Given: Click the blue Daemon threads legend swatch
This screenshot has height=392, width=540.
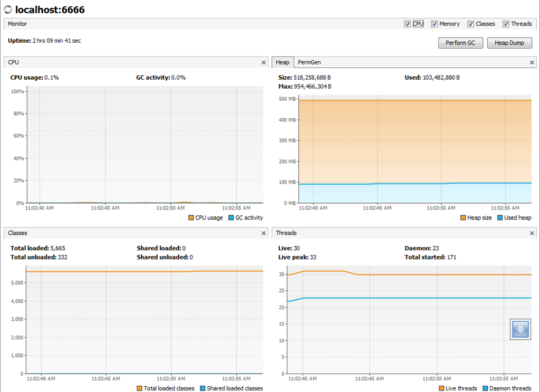Looking at the screenshot, I should tap(485, 388).
